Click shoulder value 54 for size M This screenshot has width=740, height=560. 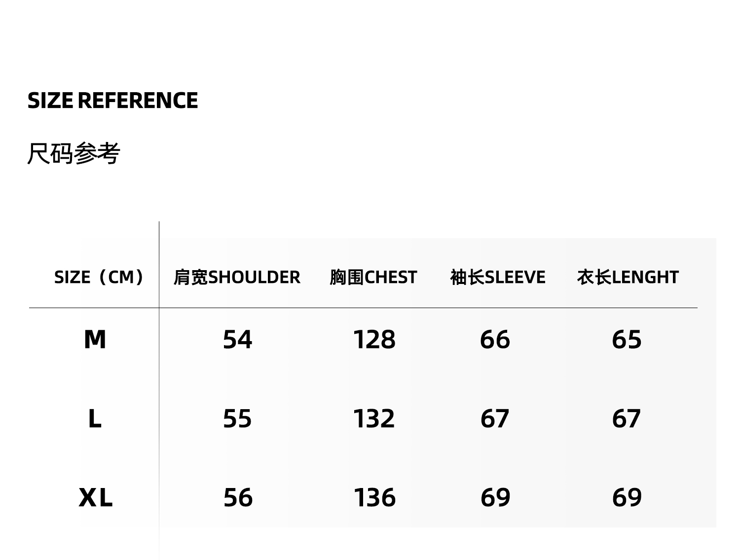[x=237, y=340]
